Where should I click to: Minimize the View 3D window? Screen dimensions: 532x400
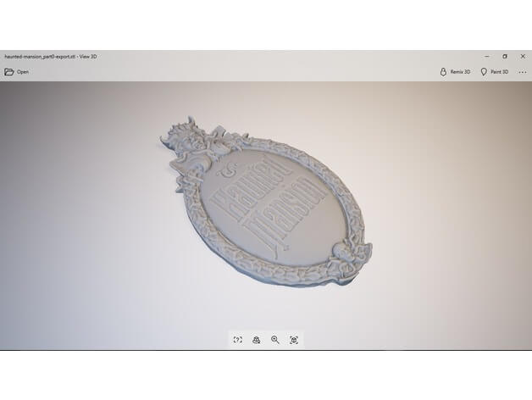point(487,57)
